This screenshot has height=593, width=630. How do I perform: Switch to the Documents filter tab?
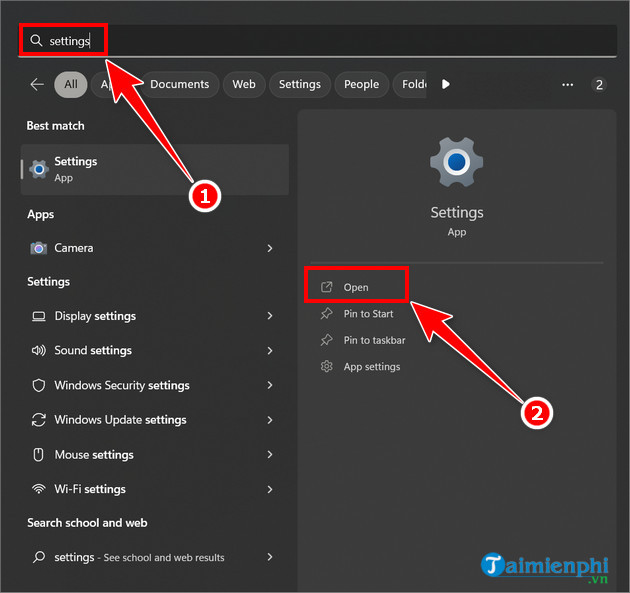click(180, 84)
